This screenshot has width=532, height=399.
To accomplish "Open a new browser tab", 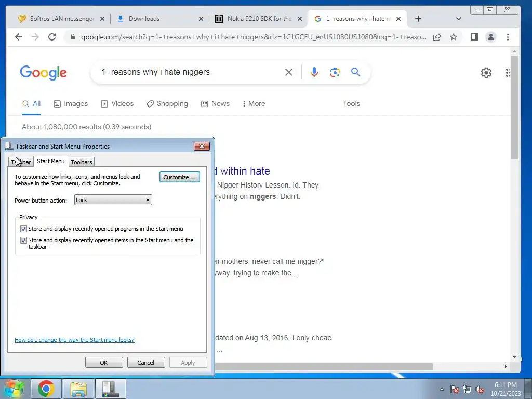I will point(418,19).
